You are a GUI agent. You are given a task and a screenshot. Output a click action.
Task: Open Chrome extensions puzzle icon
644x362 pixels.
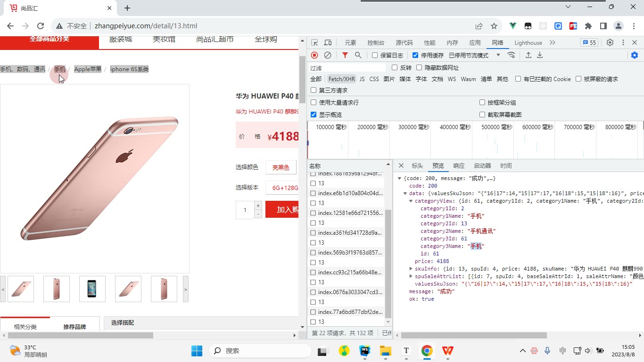click(588, 26)
